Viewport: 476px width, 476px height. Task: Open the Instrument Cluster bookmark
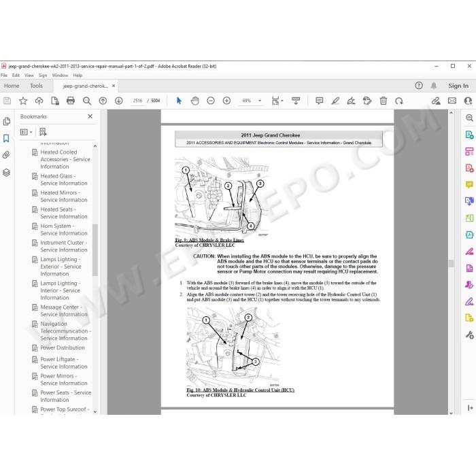[x=63, y=246]
